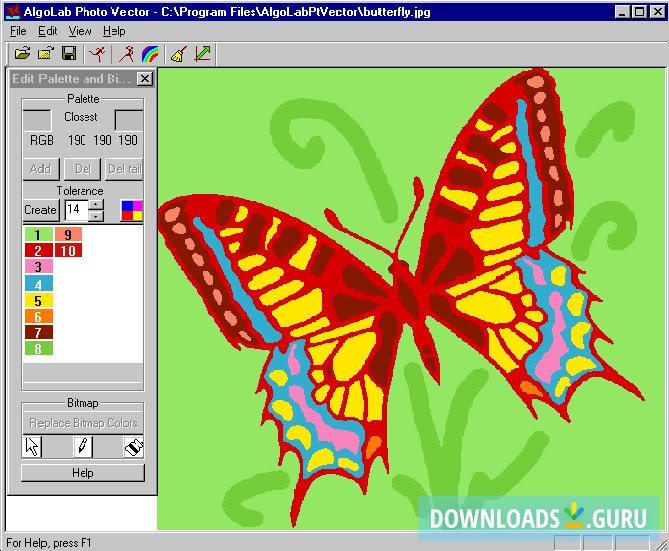669x551 pixels.
Task: Select palette color 6 orange
Action: [x=38, y=316]
